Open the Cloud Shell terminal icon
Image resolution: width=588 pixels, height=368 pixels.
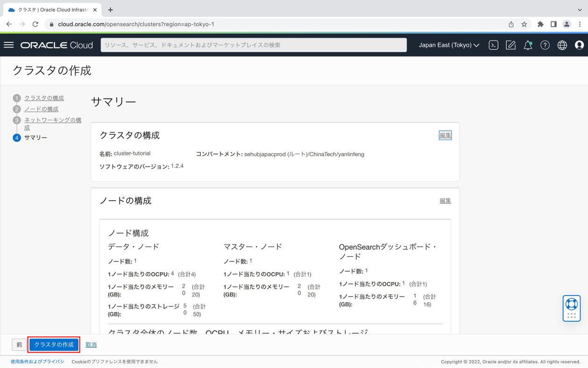click(x=493, y=45)
